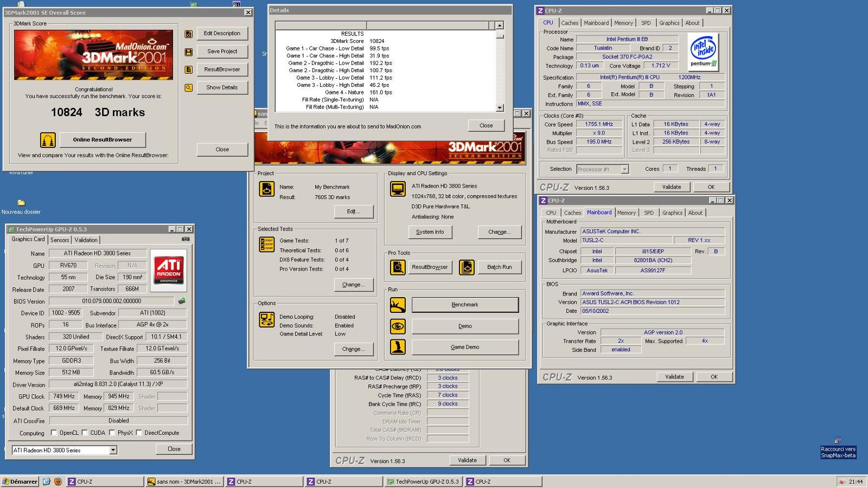The height and width of the screenshot is (488, 868).
Task: Click Change button in Display settings section
Action: 499,232
